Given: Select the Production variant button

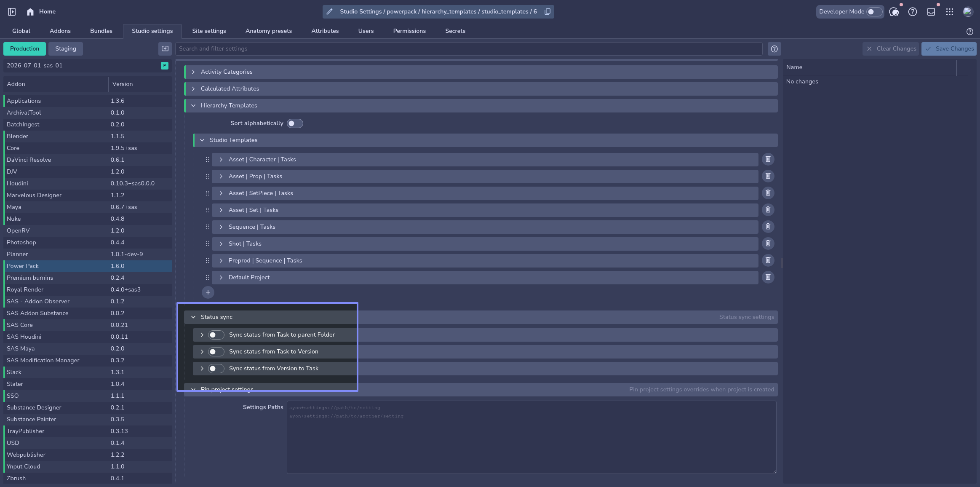Looking at the screenshot, I should point(24,49).
